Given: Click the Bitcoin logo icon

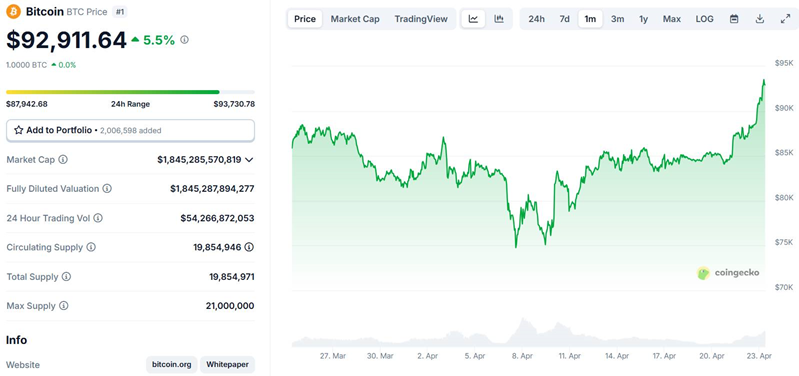Looking at the screenshot, I should (x=14, y=11).
